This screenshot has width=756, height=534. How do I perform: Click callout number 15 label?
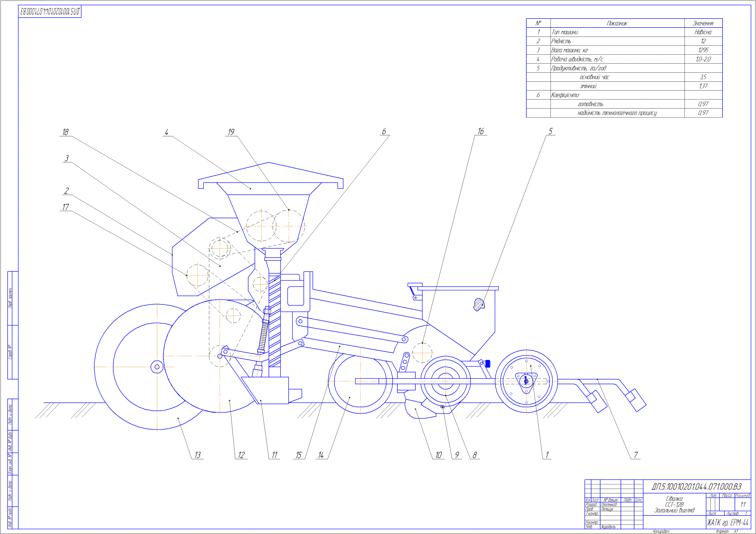coord(299,455)
